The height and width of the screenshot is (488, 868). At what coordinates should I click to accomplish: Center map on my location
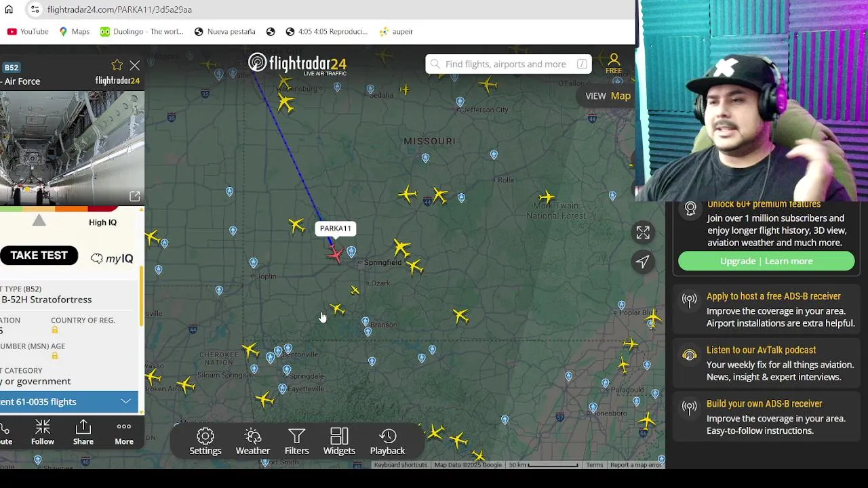tap(643, 262)
